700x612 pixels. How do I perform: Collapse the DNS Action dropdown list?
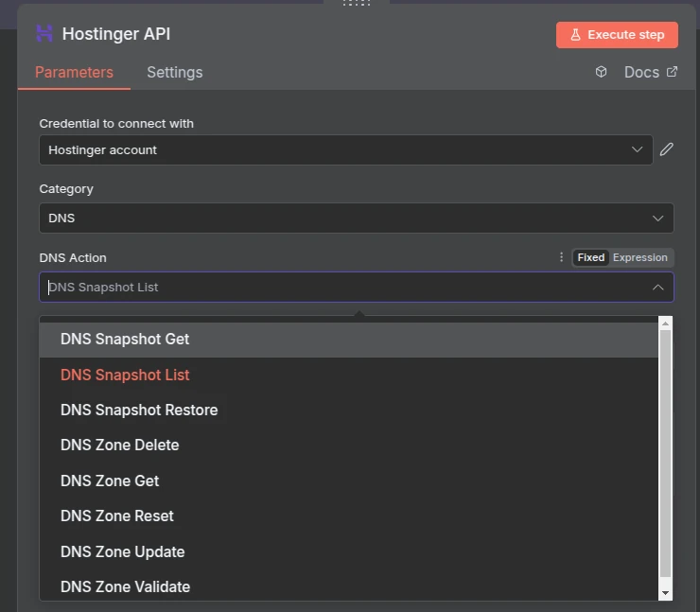[x=658, y=287]
